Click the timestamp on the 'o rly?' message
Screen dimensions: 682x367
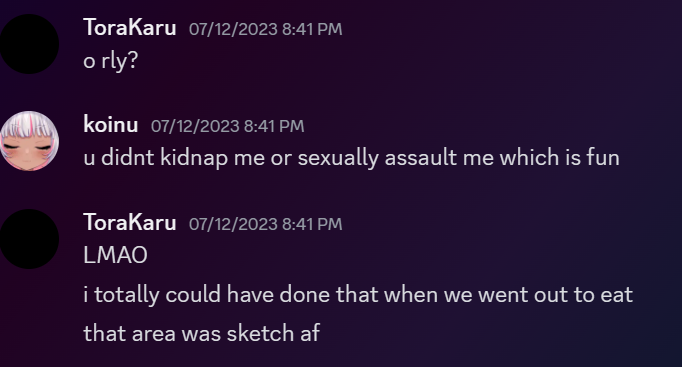click(x=265, y=29)
